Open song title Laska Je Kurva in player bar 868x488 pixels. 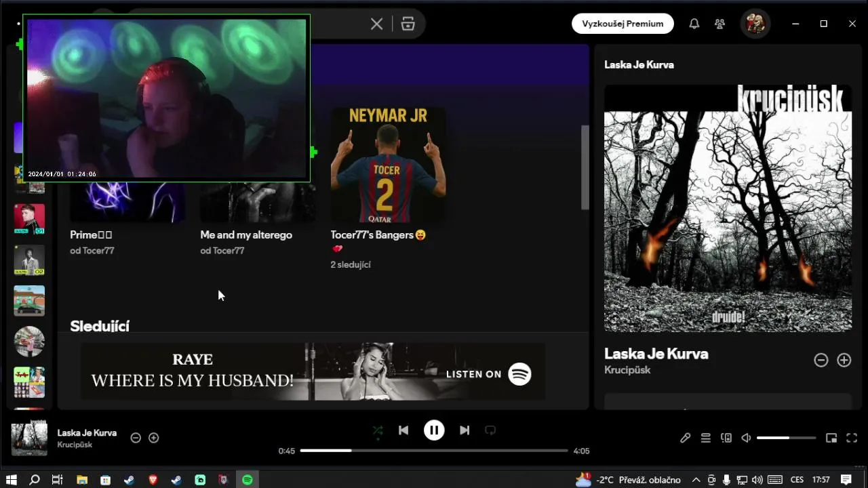coord(87,432)
